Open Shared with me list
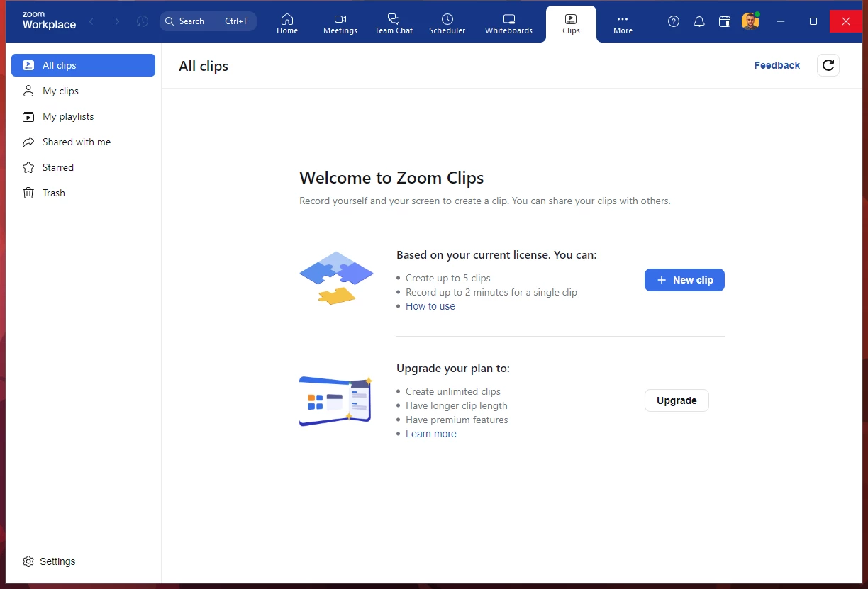The width and height of the screenshot is (868, 589). 83,142
